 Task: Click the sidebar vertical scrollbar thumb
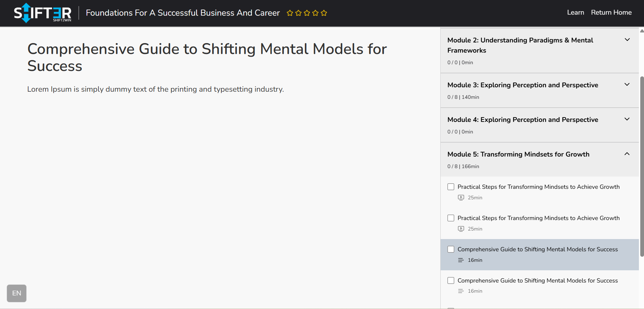[642, 166]
